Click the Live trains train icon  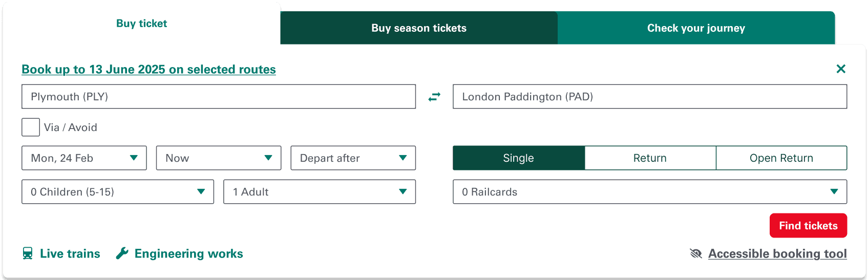28,253
